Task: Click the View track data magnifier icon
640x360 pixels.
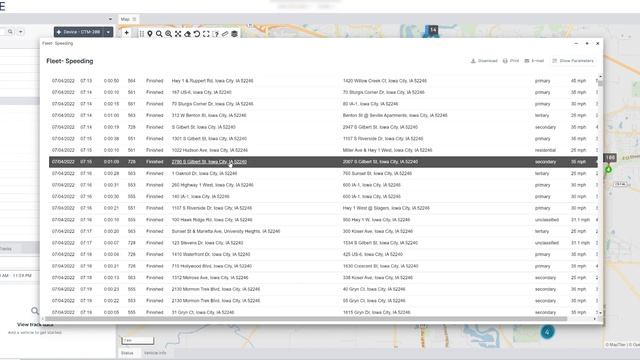Action: [x=35, y=311]
